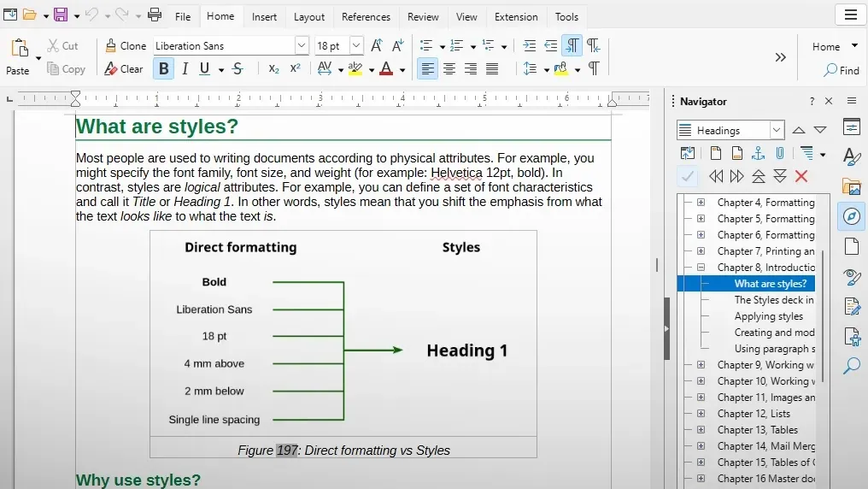Switch to the References tab
The image size is (868, 489).
coord(366,16)
